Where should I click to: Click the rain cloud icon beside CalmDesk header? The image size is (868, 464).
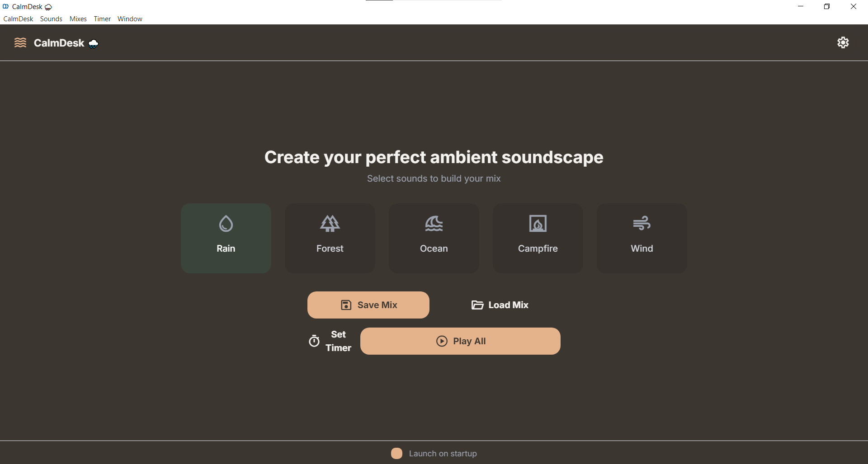[x=94, y=43]
